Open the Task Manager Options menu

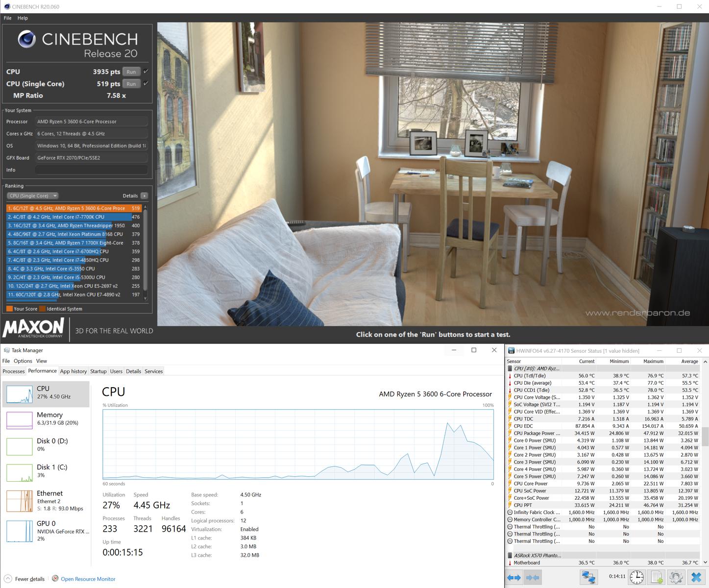pyautogui.click(x=23, y=361)
